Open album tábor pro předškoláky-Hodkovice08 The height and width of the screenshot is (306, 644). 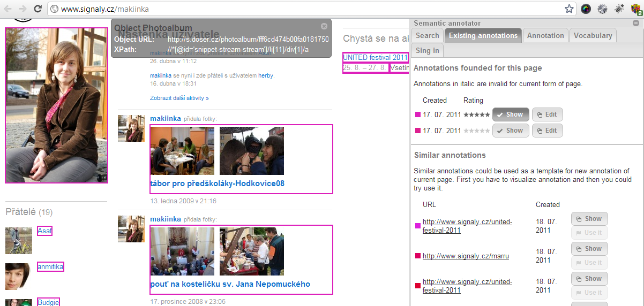point(217,183)
